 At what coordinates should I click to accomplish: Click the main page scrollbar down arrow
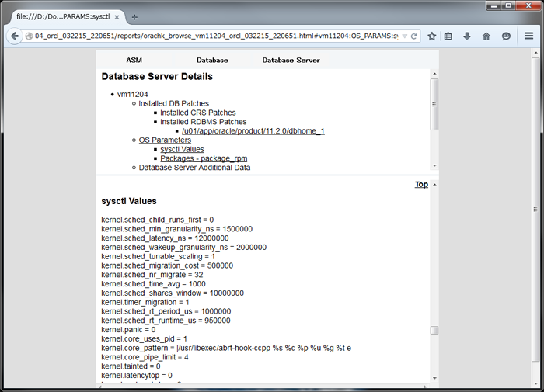(x=535, y=383)
